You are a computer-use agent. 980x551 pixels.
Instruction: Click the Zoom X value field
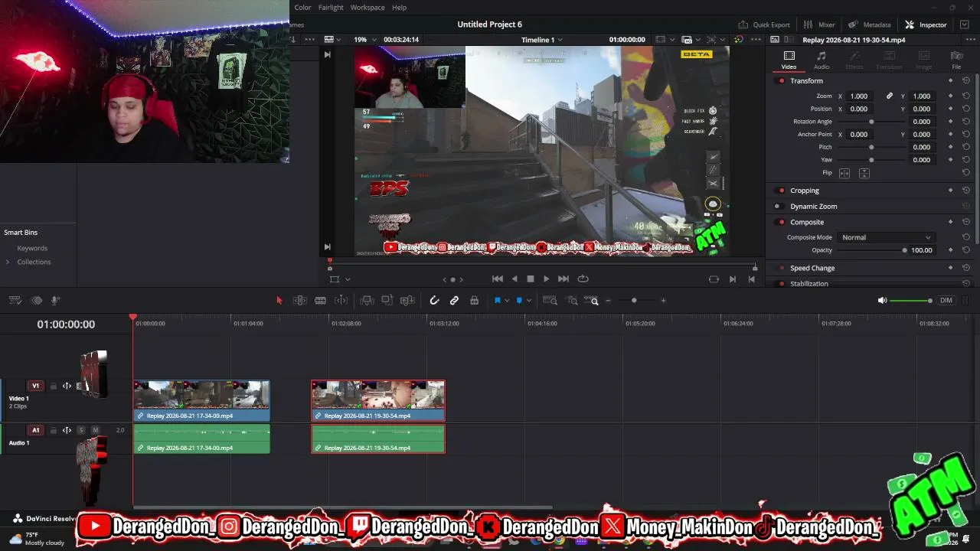(x=859, y=96)
